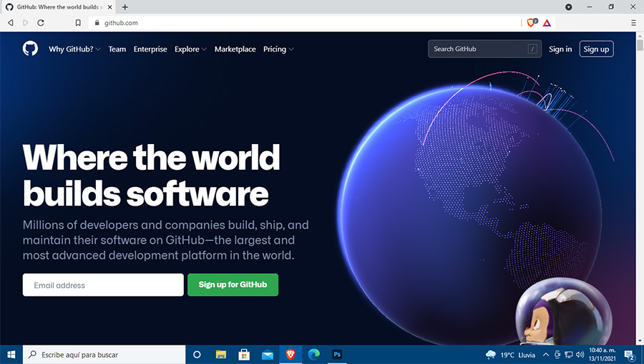Open the Enterprise nav link
Image resolution: width=644 pixels, height=364 pixels.
click(150, 49)
